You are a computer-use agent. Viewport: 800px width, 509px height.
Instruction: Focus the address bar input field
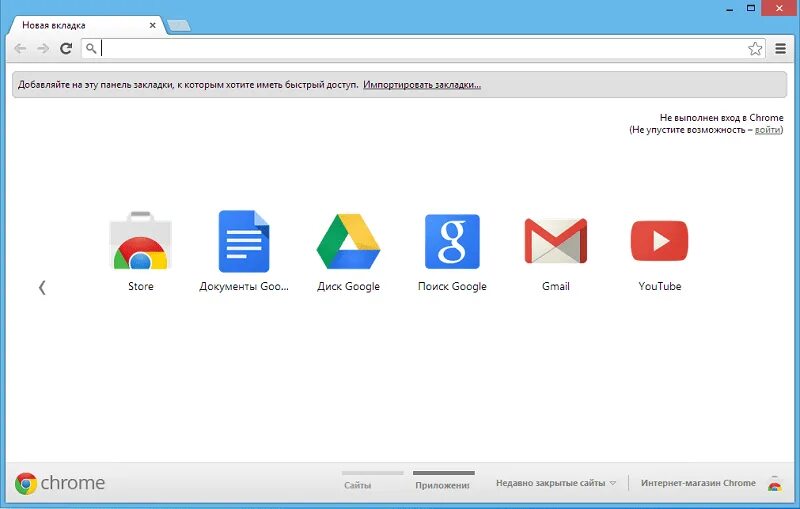click(423, 48)
